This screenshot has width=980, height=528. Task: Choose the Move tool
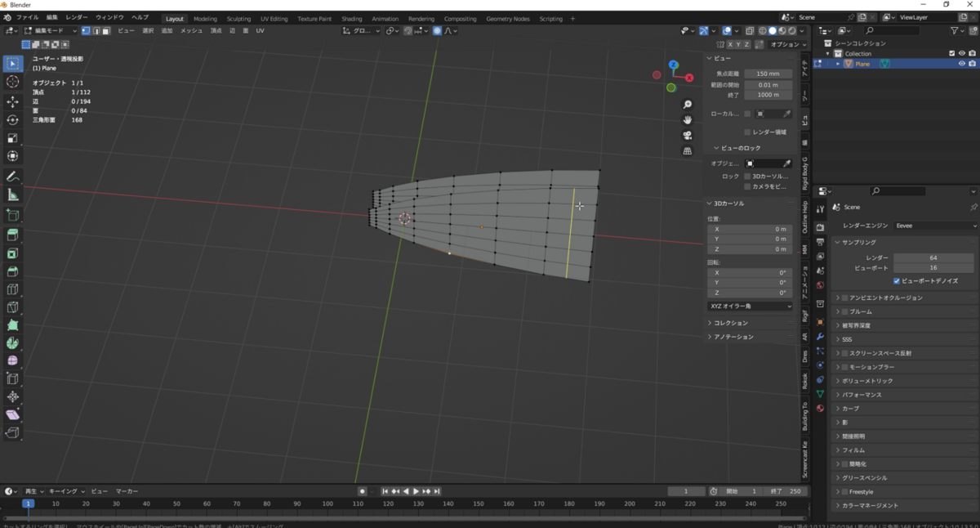[13, 102]
